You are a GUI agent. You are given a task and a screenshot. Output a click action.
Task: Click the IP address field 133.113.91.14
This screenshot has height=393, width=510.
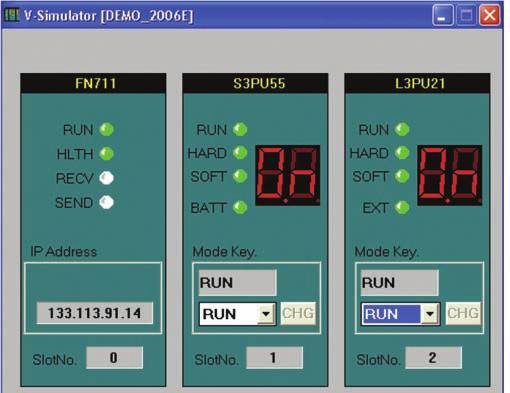pos(95,313)
